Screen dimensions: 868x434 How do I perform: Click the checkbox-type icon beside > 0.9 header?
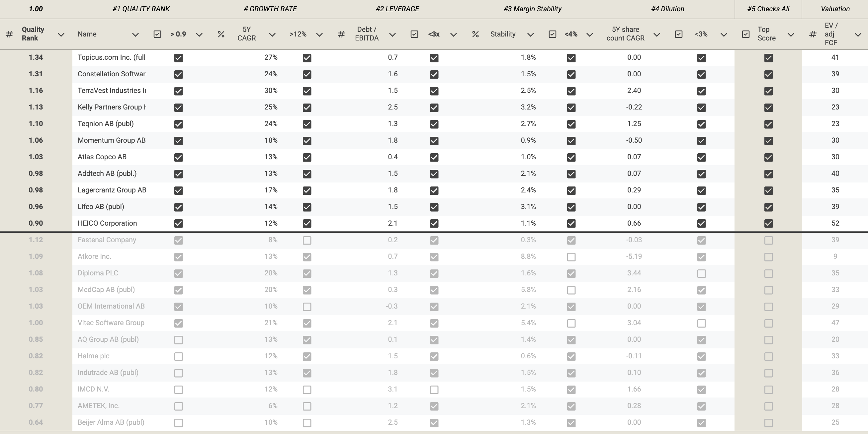157,35
